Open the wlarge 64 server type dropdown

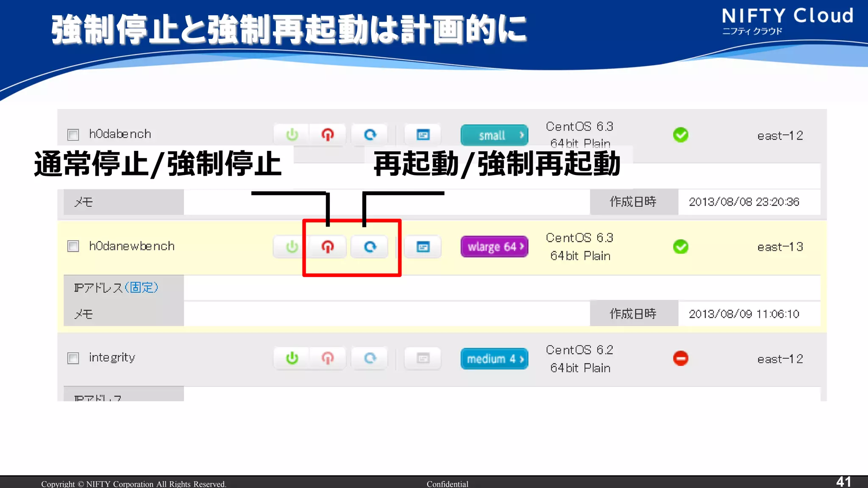coord(495,247)
